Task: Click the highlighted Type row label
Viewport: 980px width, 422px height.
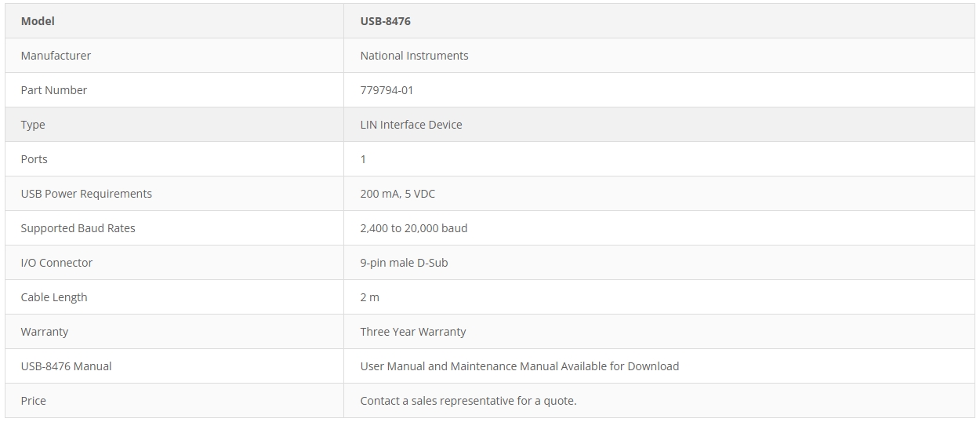Action: tap(33, 125)
